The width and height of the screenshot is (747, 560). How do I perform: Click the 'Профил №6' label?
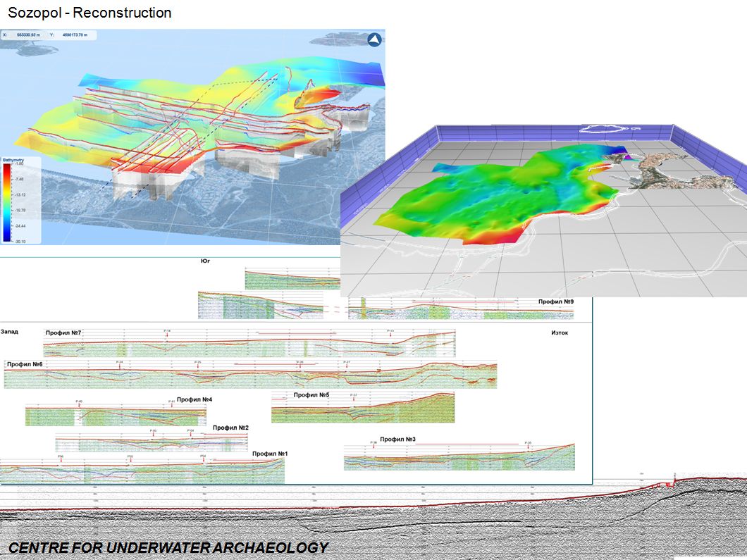(25, 363)
